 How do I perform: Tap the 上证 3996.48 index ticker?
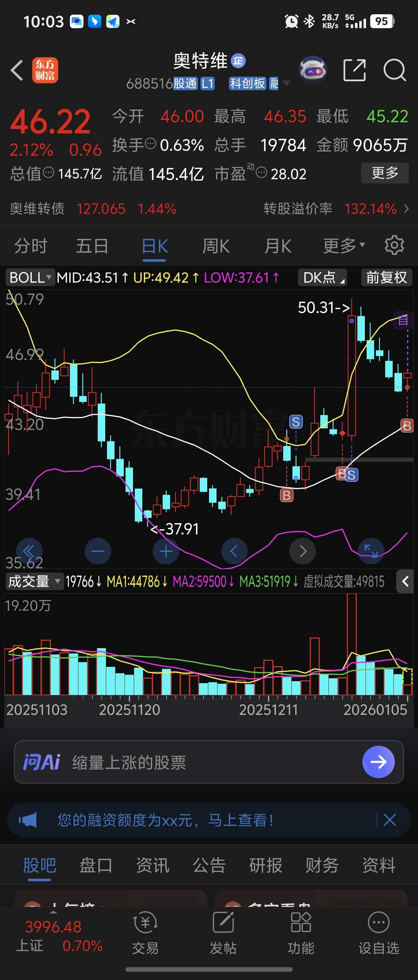(59, 935)
